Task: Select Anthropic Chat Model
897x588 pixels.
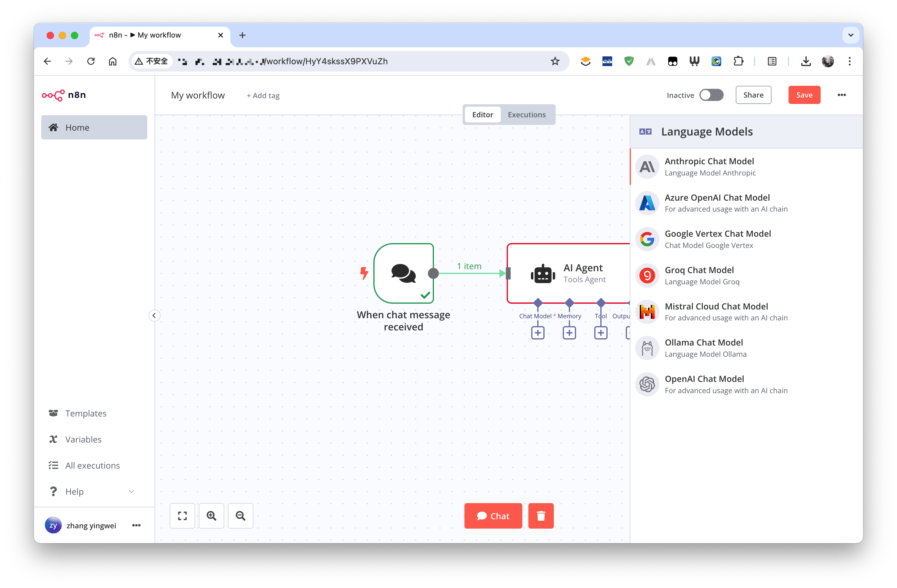Action: coord(746,167)
